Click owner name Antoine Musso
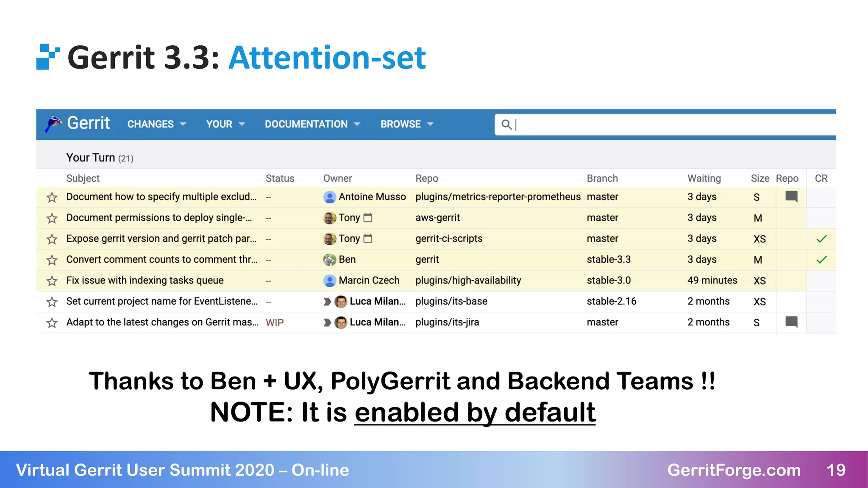This screenshot has height=488, width=868. click(372, 197)
